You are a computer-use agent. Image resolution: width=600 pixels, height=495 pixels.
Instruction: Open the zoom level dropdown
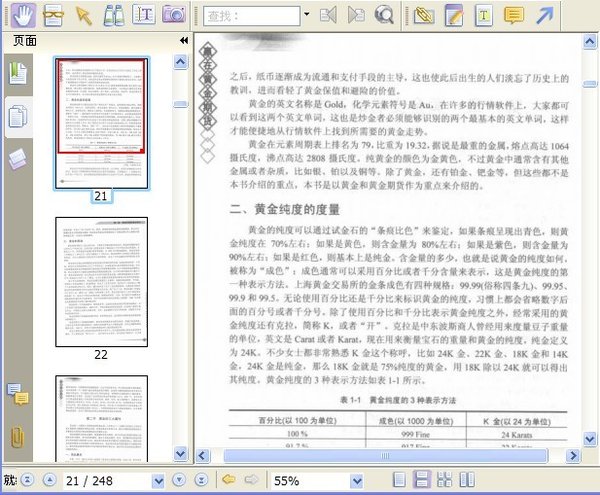pyautogui.click(x=357, y=481)
